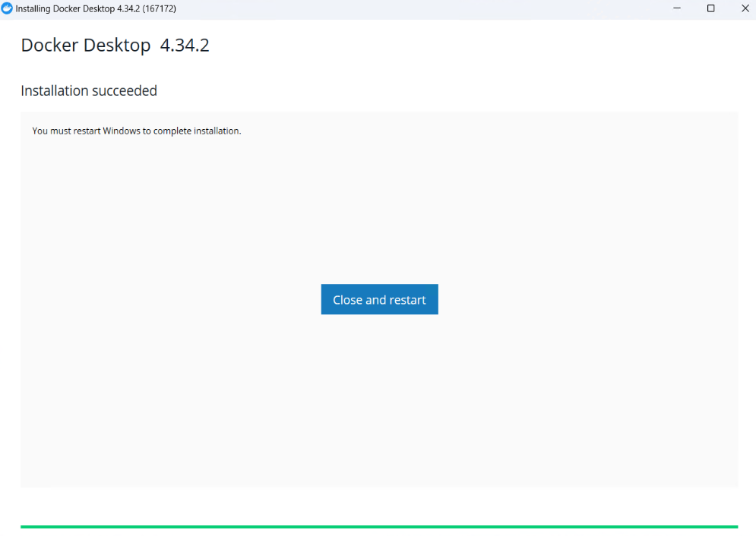Click the empty title bar area
This screenshot has height=536, width=756.
[x=418, y=8]
